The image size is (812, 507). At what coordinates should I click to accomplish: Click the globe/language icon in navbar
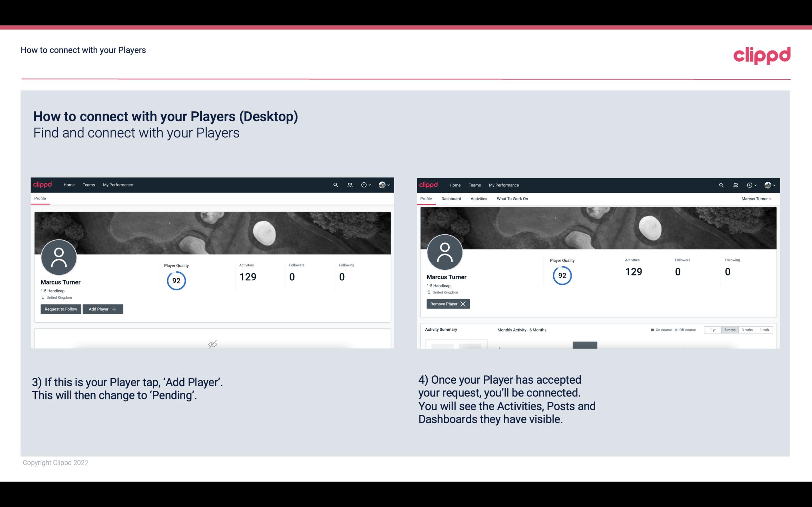tap(382, 184)
